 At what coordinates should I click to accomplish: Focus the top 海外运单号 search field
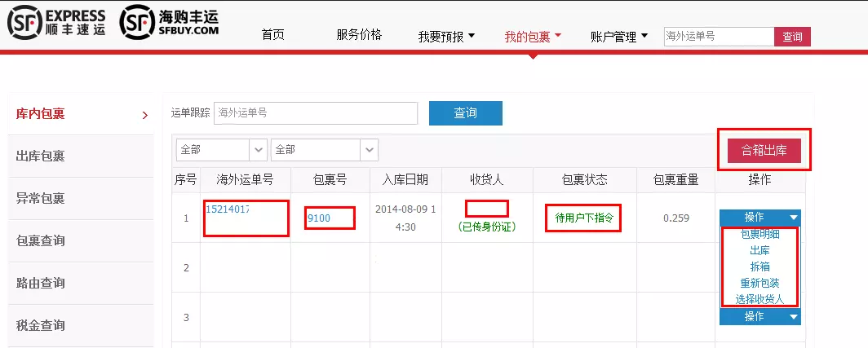click(719, 37)
